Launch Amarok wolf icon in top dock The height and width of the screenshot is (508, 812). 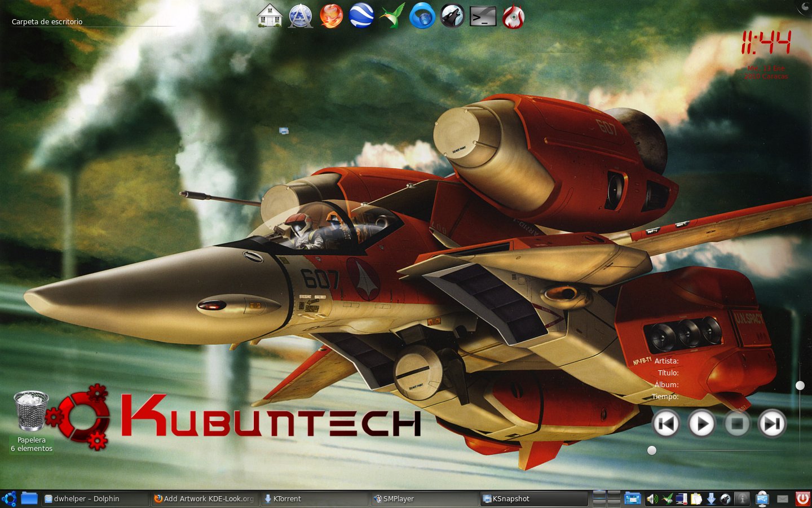click(452, 16)
